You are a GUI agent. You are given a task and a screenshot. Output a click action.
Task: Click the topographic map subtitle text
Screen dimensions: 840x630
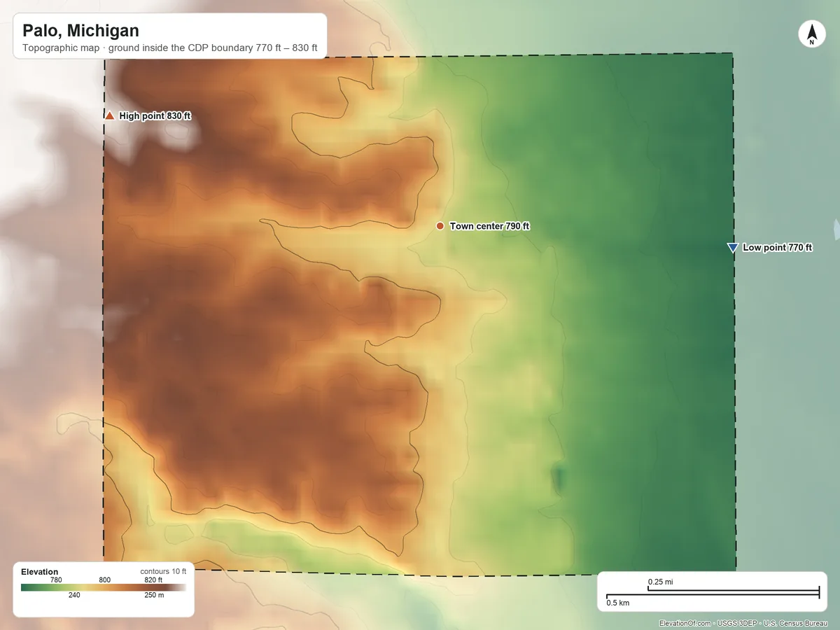click(170, 48)
